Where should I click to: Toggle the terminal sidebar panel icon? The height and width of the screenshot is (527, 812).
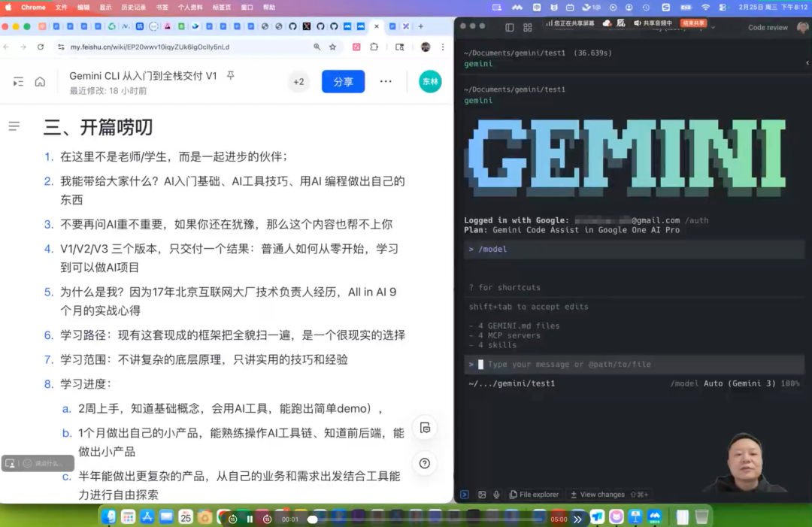click(x=510, y=27)
